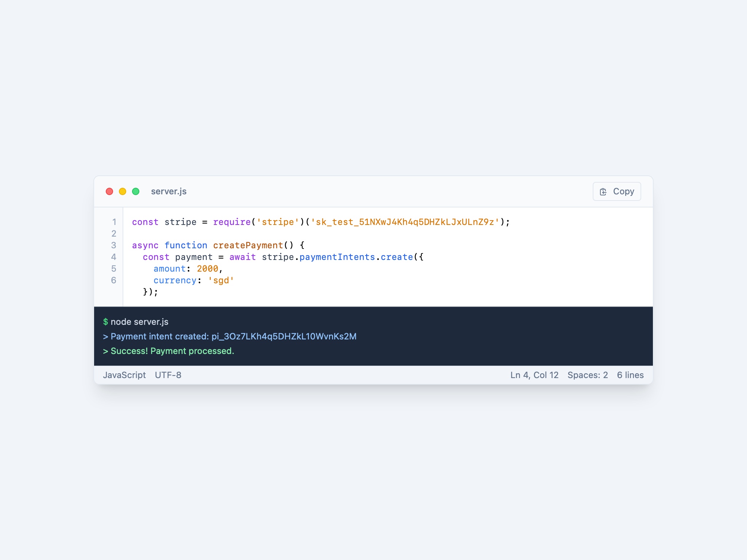Click the Copy button
This screenshot has height=560, width=747.
point(616,191)
